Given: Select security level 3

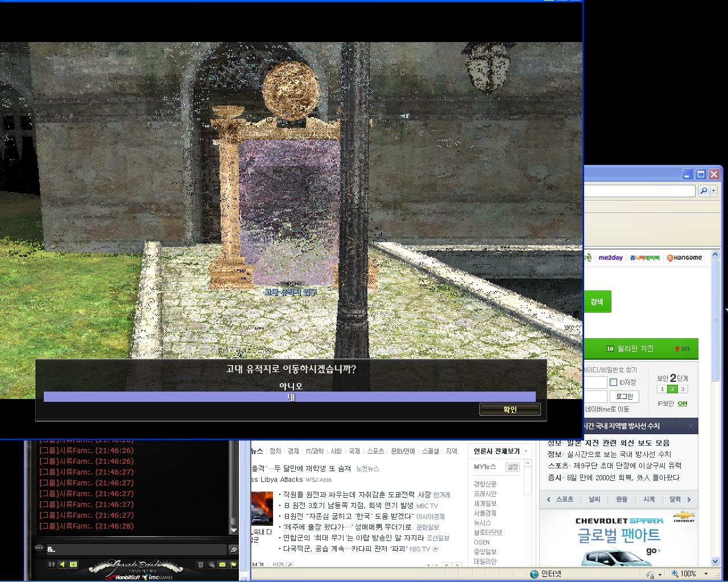Looking at the screenshot, I should [683, 389].
